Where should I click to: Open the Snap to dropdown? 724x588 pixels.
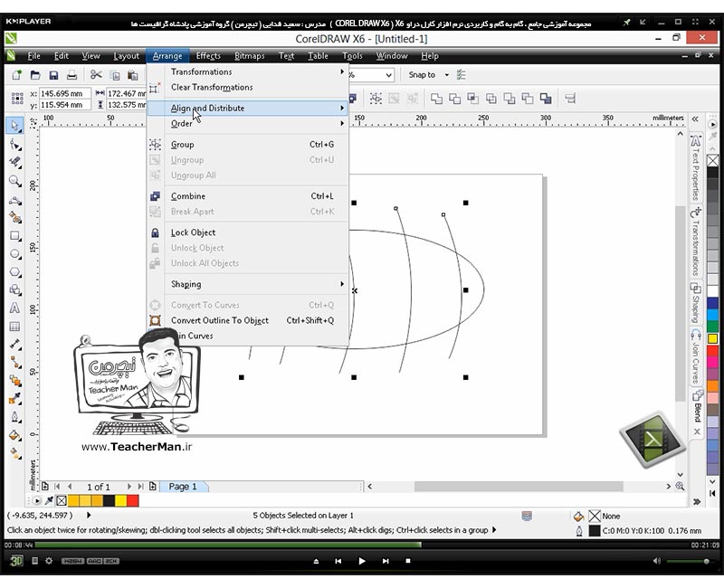446,75
